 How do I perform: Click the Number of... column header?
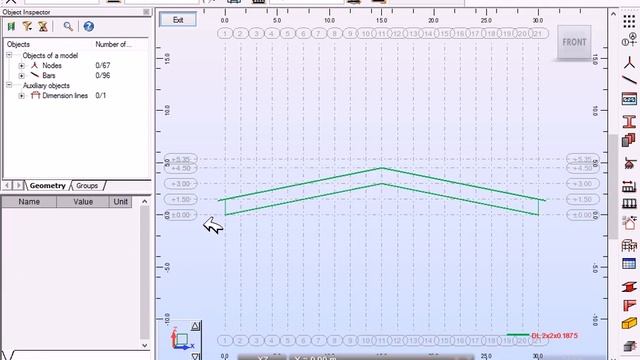[x=113, y=44]
